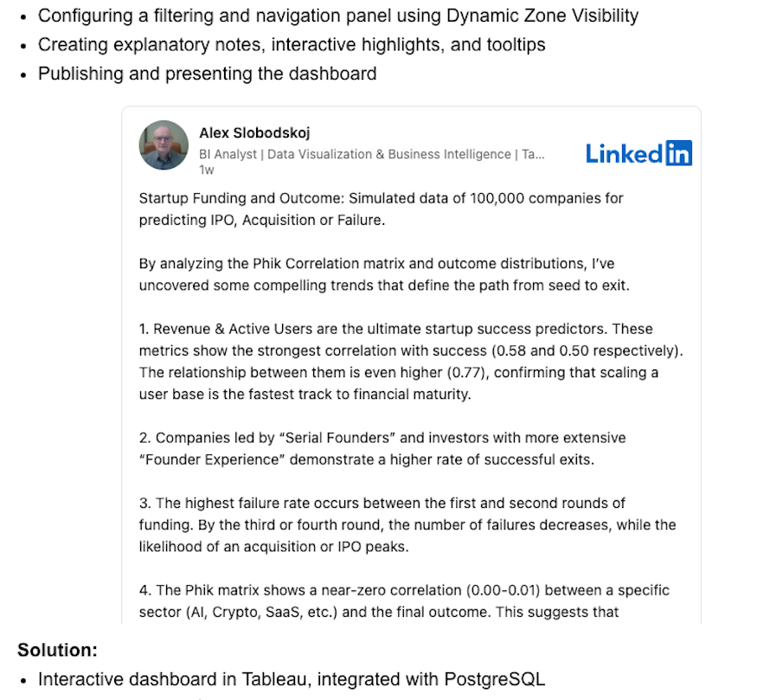The width and height of the screenshot is (770, 700).
Task: Click the BI Analyst headline text
Action: pos(372,154)
